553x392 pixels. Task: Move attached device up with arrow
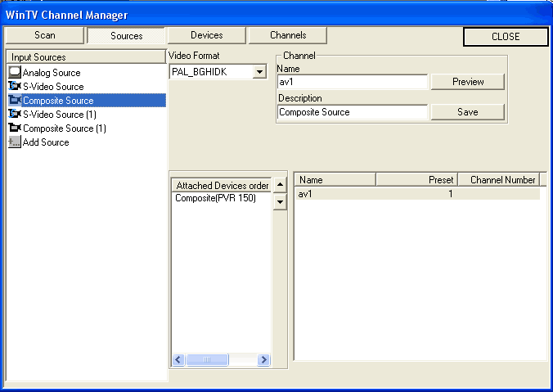point(280,186)
